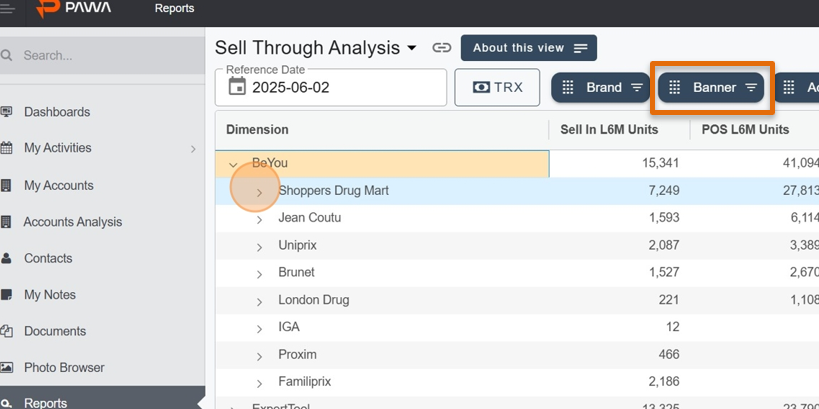Click the Documents copy icon
Screen dimensions: 819x409
coord(6,331)
